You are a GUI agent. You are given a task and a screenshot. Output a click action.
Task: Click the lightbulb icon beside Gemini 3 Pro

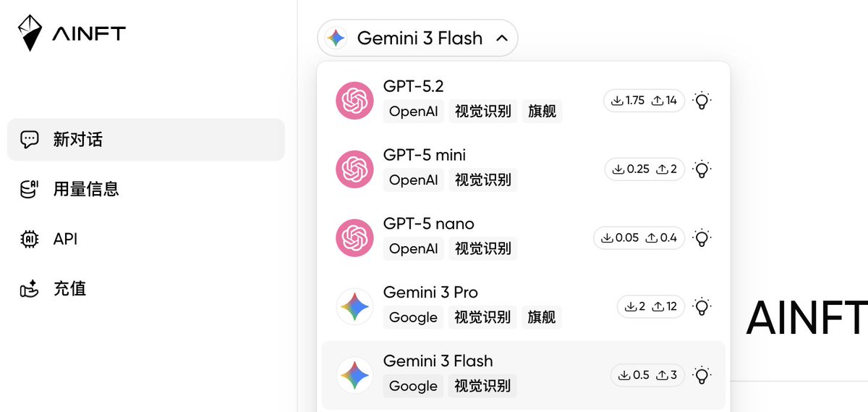(x=701, y=306)
